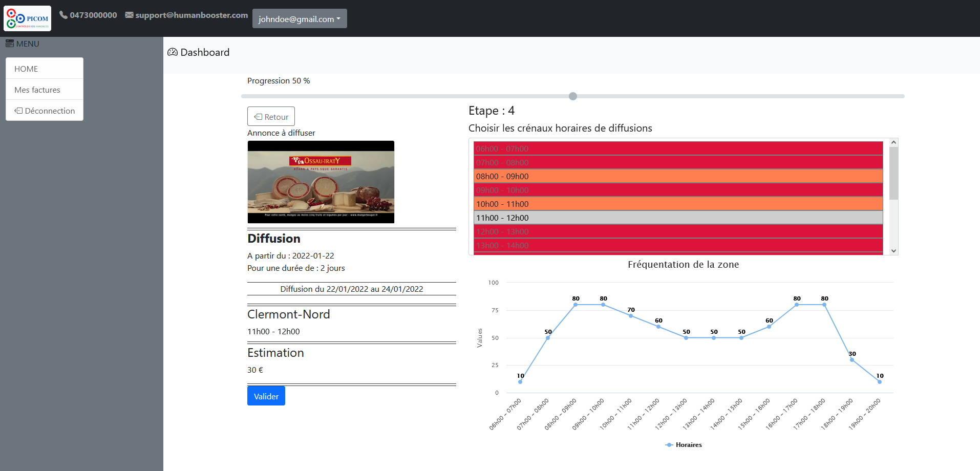Confirm with the Valider button
980x471 pixels.
[x=266, y=396]
